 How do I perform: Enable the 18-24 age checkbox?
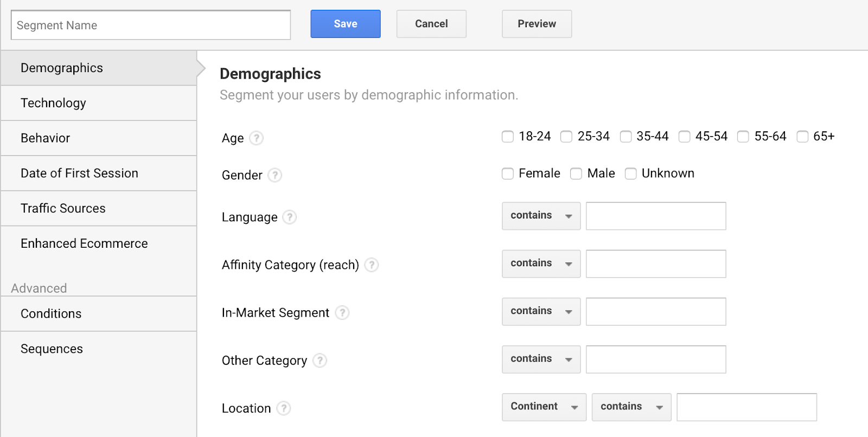pos(508,137)
